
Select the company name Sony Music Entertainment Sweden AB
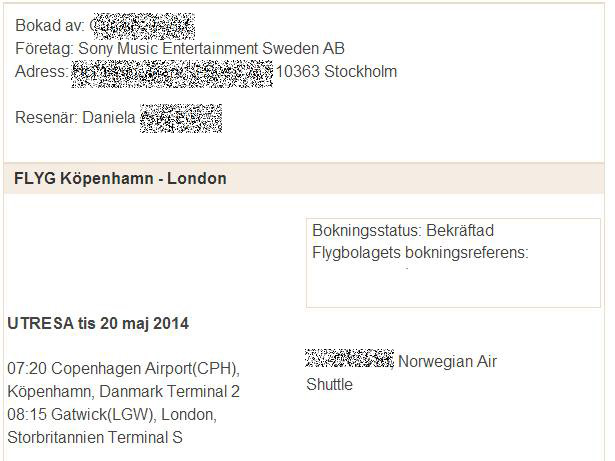tap(211, 49)
